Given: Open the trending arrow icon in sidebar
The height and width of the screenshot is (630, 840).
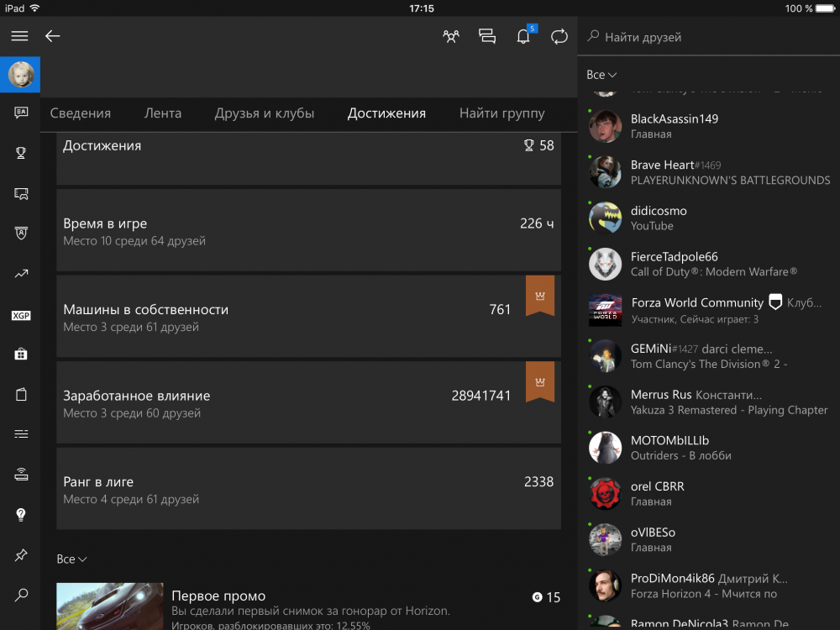Looking at the screenshot, I should click(21, 274).
